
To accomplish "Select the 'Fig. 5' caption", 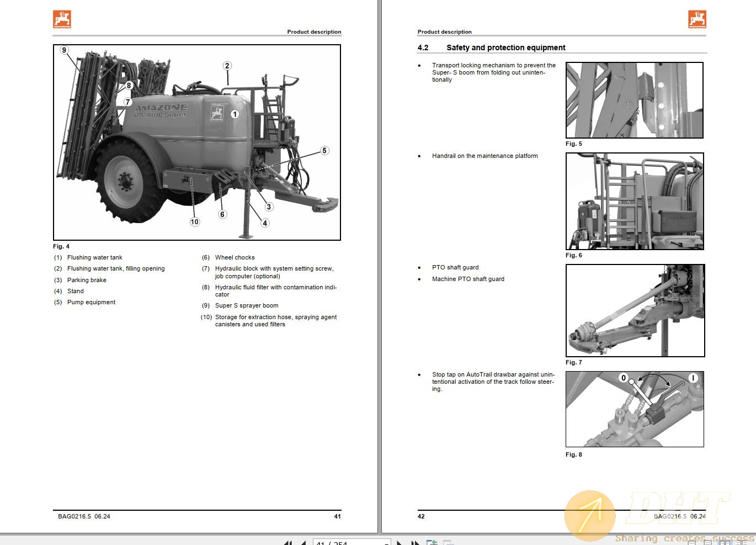I will coord(574,144).
